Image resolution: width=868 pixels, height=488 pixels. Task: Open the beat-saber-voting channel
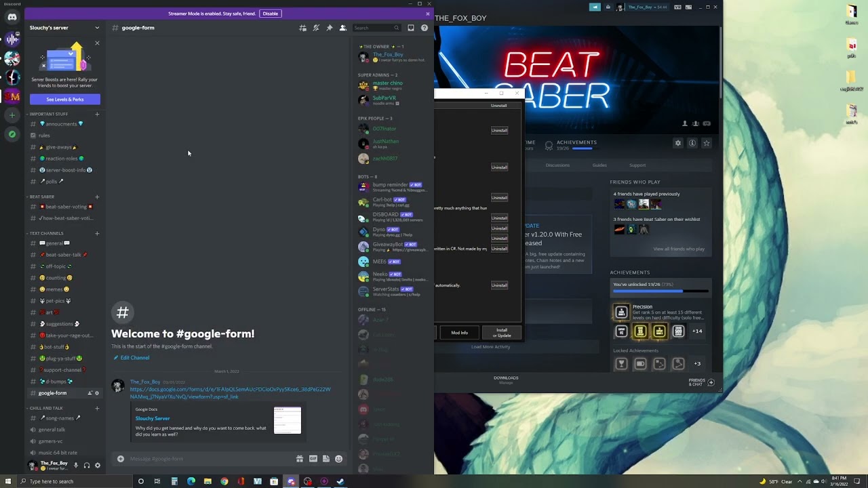(64, 207)
